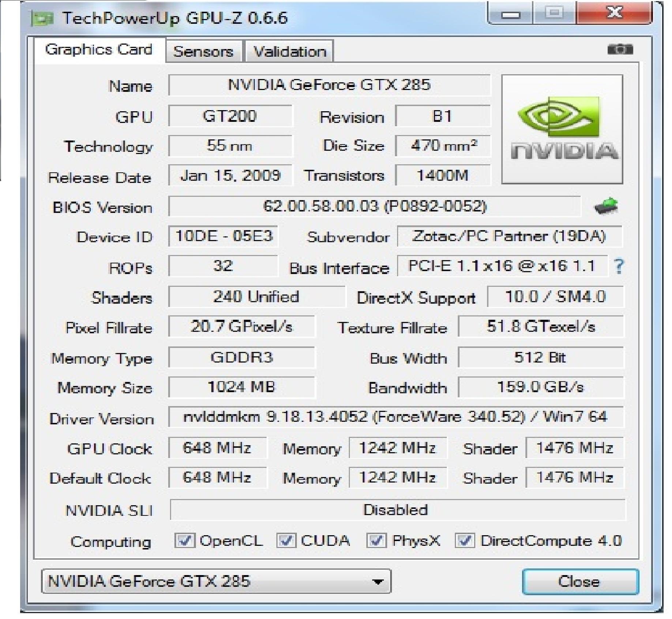The width and height of the screenshot is (672, 619).
Task: Click the GPU Clock row Memory 1242 MHz
Action: [x=398, y=447]
